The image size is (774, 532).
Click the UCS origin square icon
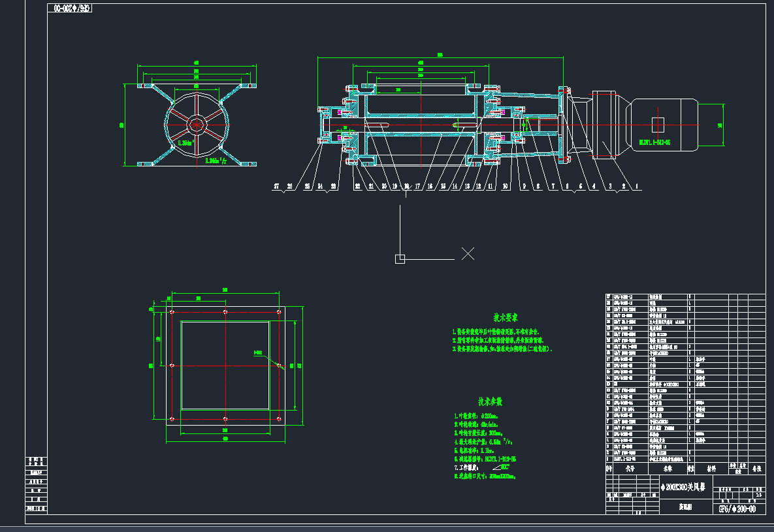pos(400,258)
